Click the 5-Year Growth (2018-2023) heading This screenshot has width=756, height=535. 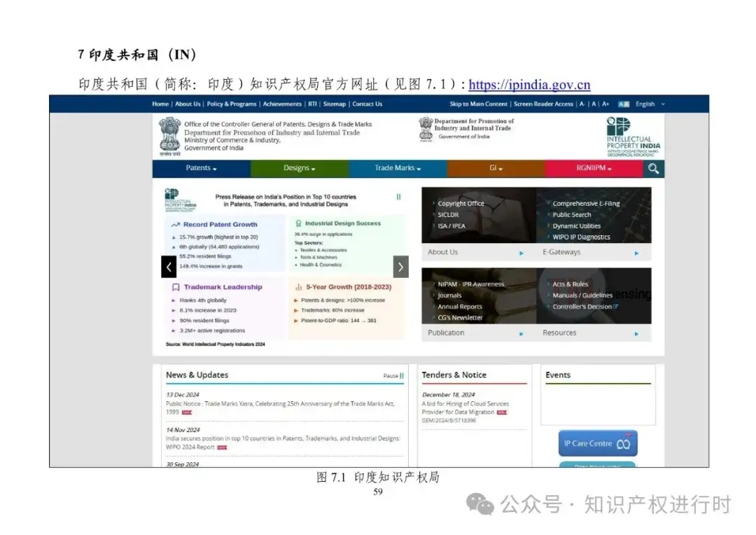pos(349,286)
